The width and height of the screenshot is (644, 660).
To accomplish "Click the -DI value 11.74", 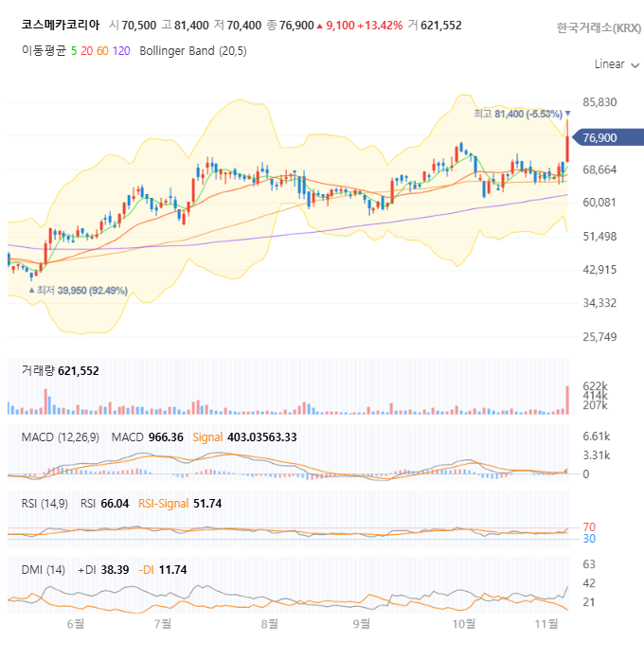I will pyautogui.click(x=172, y=570).
